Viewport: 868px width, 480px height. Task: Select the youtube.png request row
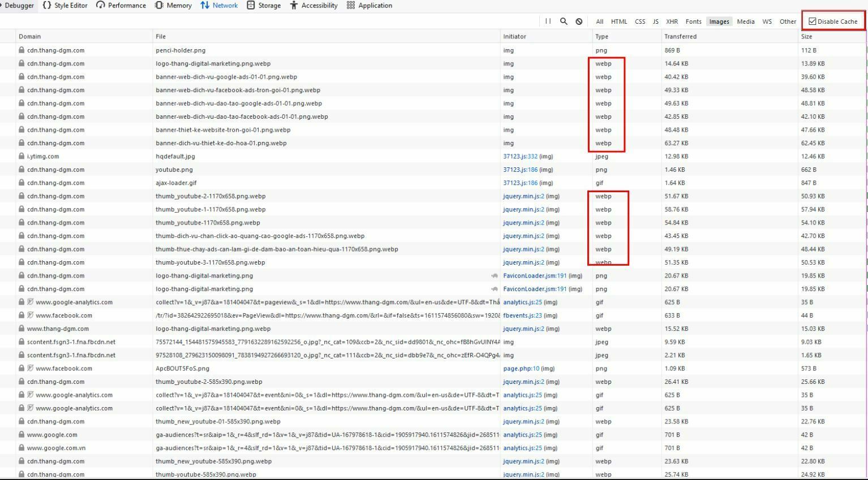(433, 170)
